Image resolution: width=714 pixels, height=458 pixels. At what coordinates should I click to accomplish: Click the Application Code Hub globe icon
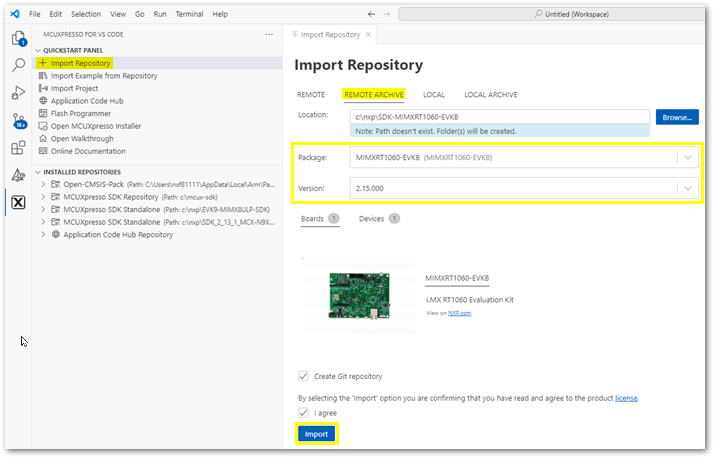tap(43, 101)
